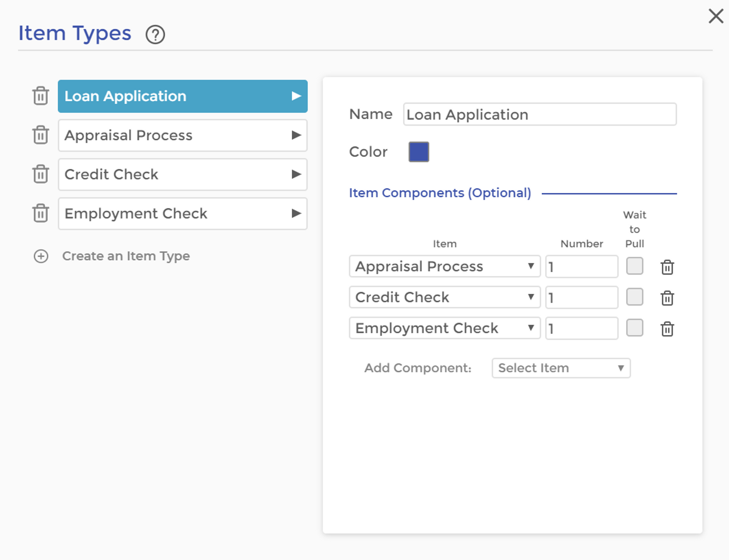The height and width of the screenshot is (560, 729).
Task: Open the Appraisal Process component item dropdown
Action: (x=444, y=267)
